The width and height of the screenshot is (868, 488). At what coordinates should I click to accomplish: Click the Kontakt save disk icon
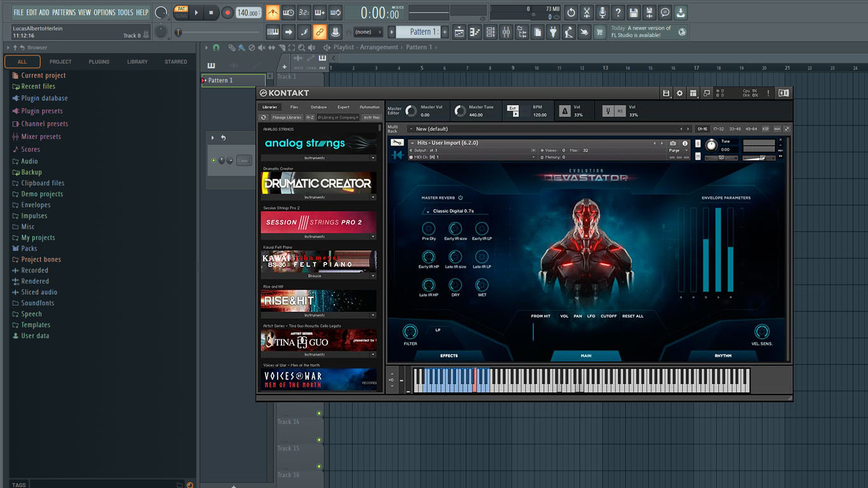click(666, 93)
